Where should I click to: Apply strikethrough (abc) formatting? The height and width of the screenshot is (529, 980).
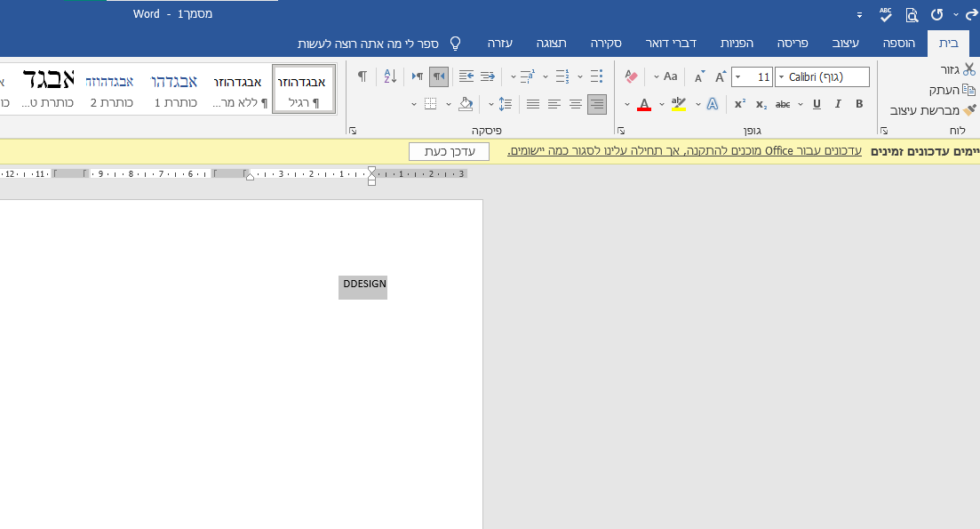tap(783, 104)
